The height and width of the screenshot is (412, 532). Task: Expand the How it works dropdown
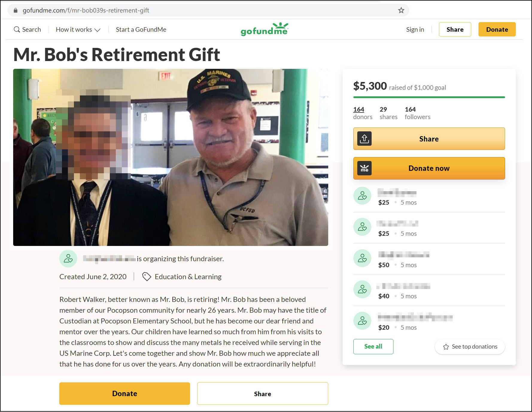[x=78, y=30]
